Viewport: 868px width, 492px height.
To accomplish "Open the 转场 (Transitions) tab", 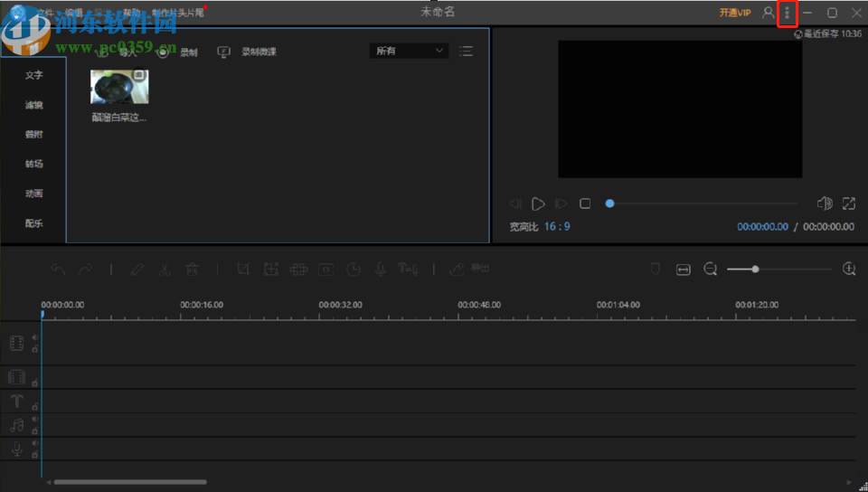I will 34,165.
